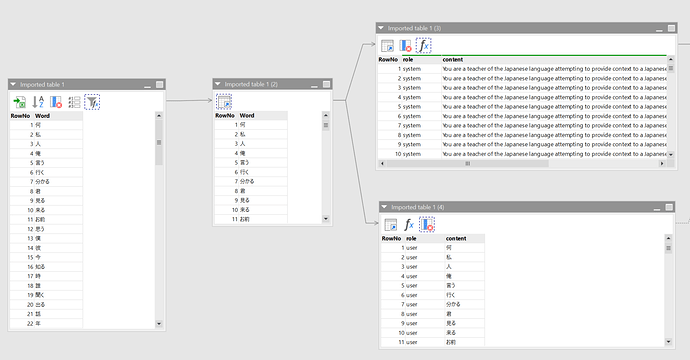Select the '分かる' cell in Imported table 1
This screenshot has width=690, height=360.
(x=58, y=181)
